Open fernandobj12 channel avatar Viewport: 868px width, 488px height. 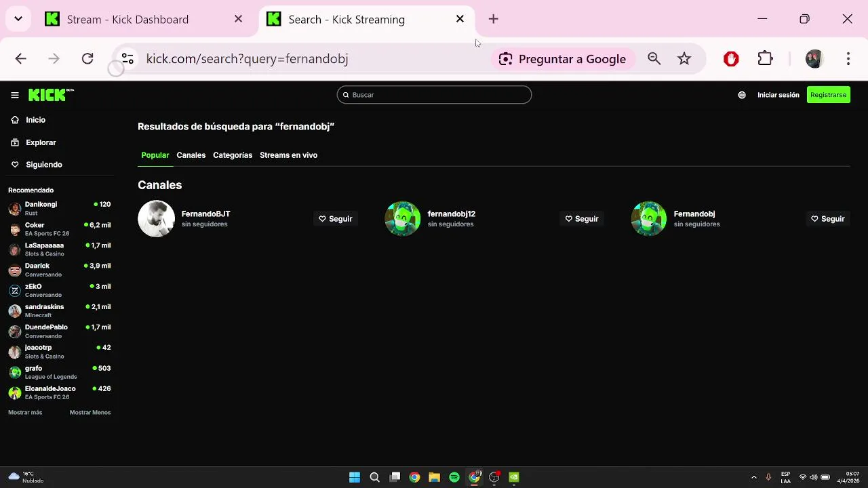tap(402, 218)
